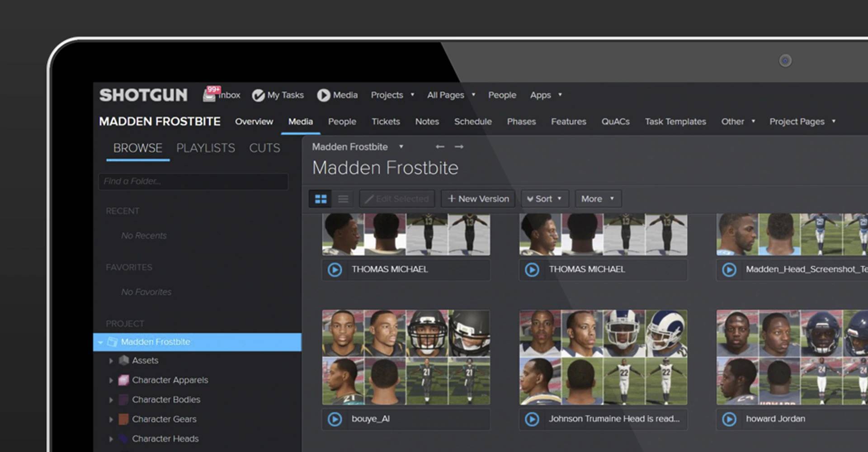868x452 pixels.
Task: Expand the Assets tree node
Action: pos(111,361)
